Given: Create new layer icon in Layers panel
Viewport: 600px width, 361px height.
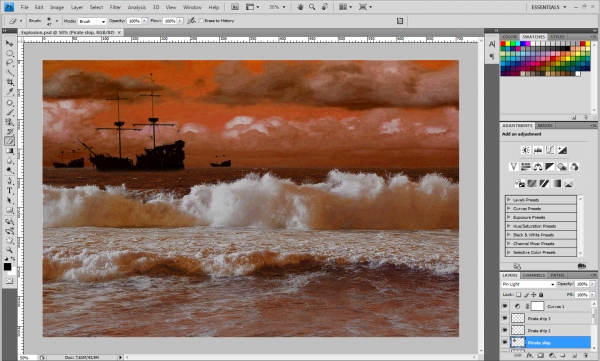Looking at the screenshot, I should pyautogui.click(x=574, y=356).
